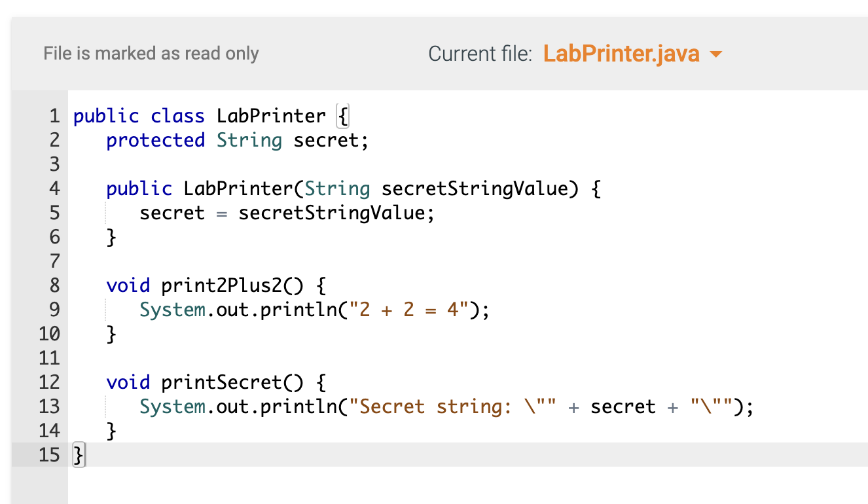Click the 'File is marked as read only' notice
The height and width of the screenshot is (504, 868).
[x=151, y=54]
